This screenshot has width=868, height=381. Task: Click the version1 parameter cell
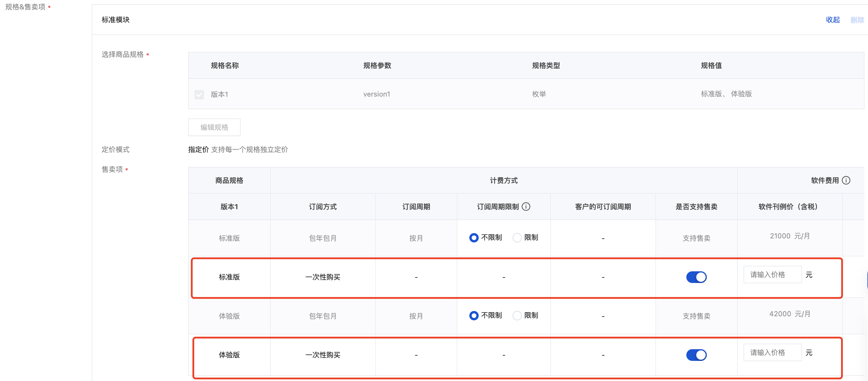click(376, 94)
